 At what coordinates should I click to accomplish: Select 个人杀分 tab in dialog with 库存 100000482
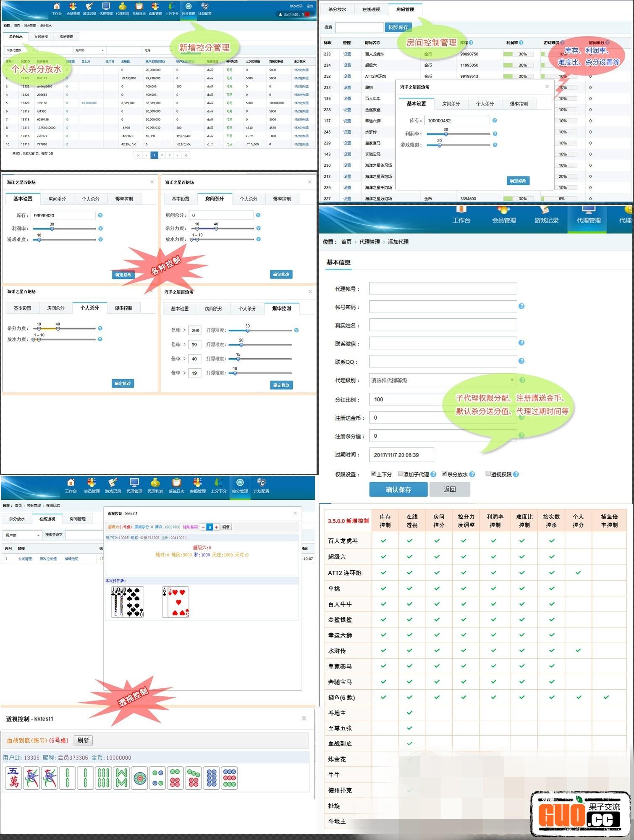tap(485, 104)
